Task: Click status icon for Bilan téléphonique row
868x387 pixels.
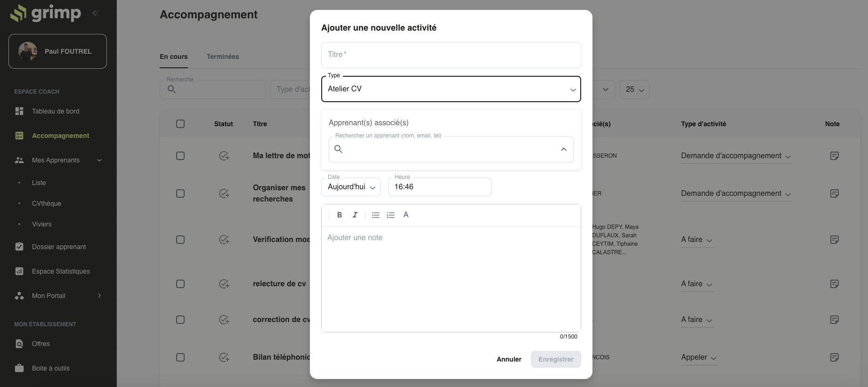Action: 224,357
